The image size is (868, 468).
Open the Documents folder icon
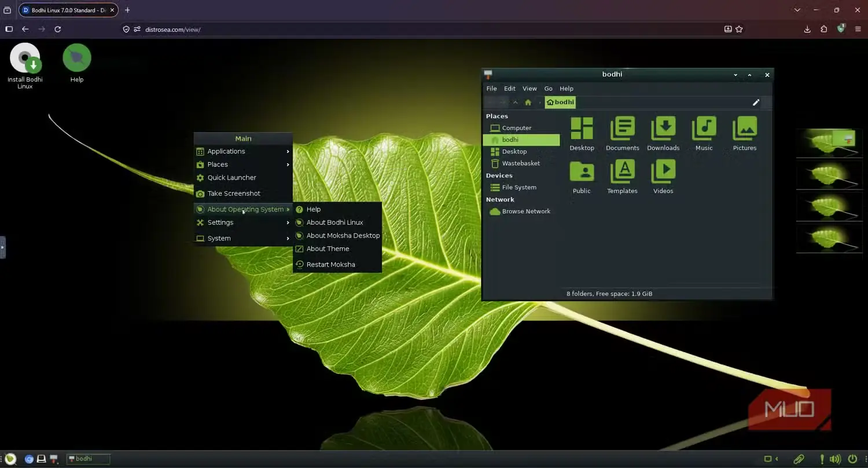(623, 129)
